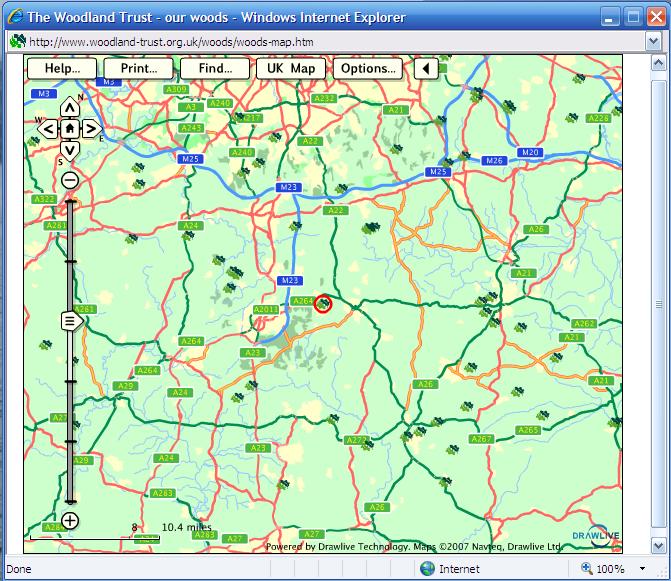Screen dimensions: 671x581
Task: Click the M20 motorway label
Action: [530, 152]
